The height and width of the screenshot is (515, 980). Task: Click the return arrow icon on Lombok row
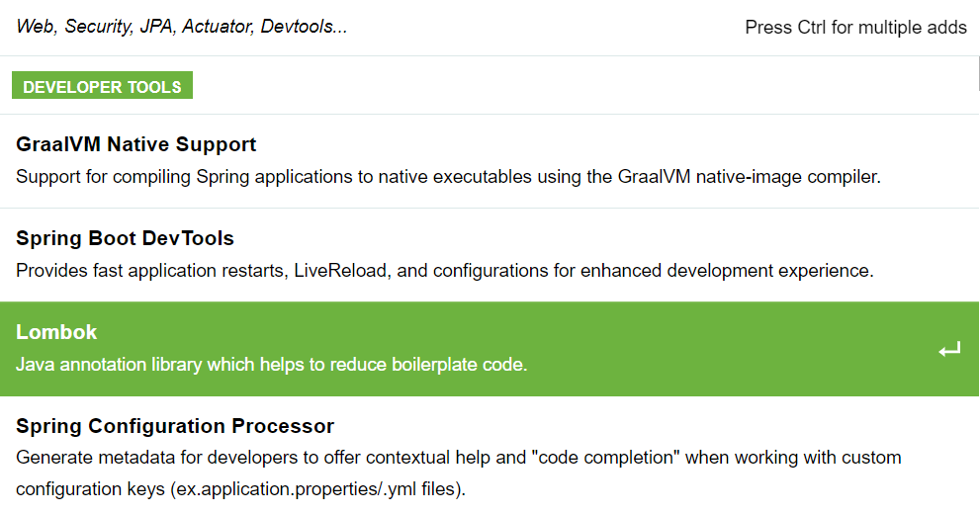(949, 350)
